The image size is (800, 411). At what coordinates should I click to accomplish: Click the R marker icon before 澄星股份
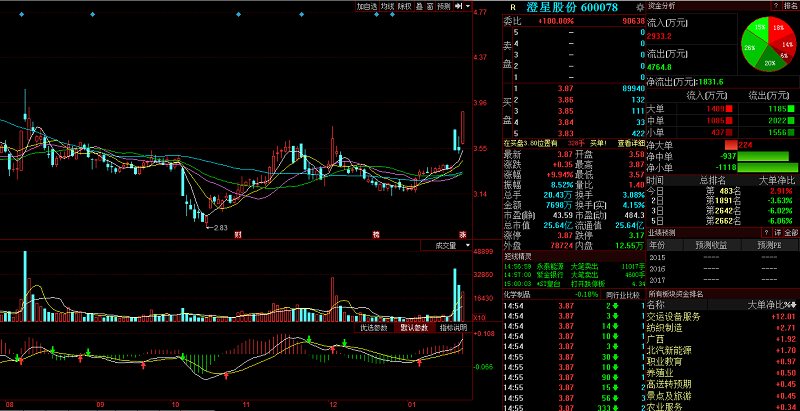pyautogui.click(x=513, y=7)
